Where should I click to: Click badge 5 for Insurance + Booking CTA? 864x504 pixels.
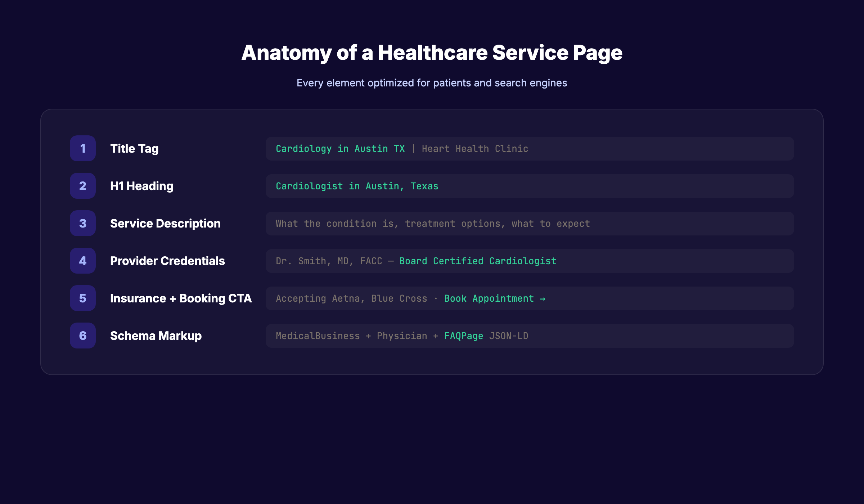[x=82, y=298]
